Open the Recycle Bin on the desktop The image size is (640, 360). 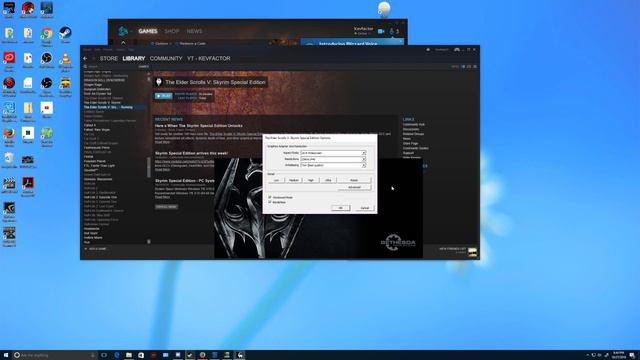9,160
